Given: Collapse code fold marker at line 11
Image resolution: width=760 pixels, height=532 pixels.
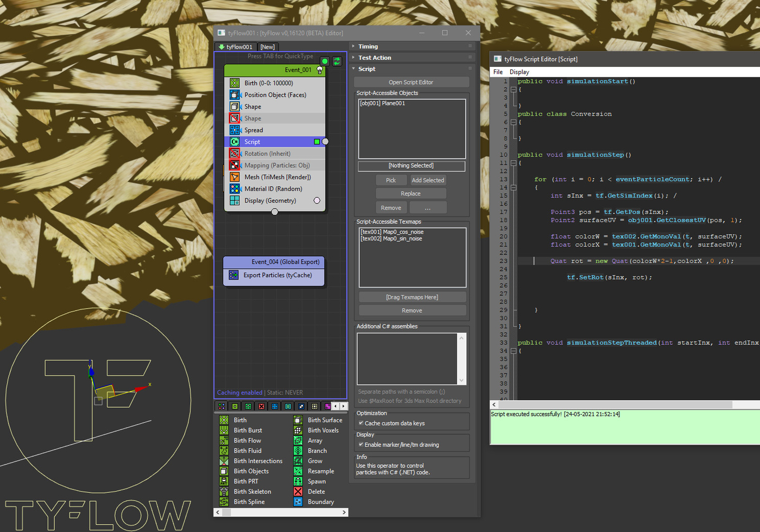Looking at the screenshot, I should pyautogui.click(x=514, y=163).
